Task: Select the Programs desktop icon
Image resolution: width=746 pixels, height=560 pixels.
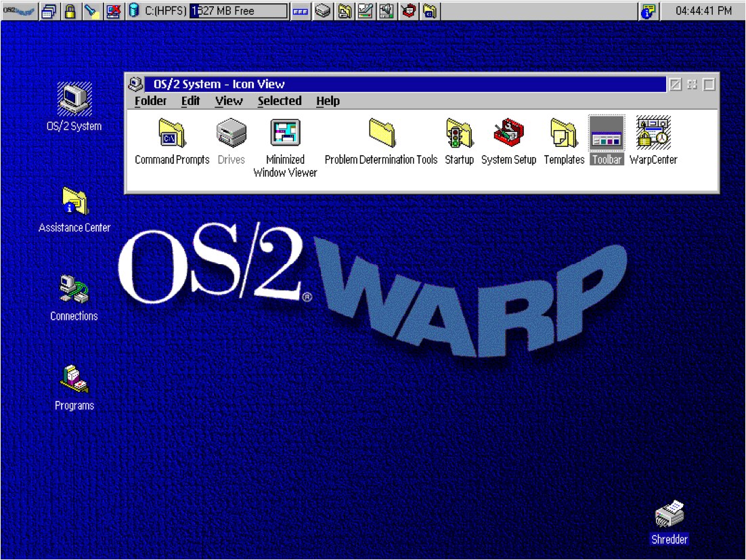Action: point(74,388)
